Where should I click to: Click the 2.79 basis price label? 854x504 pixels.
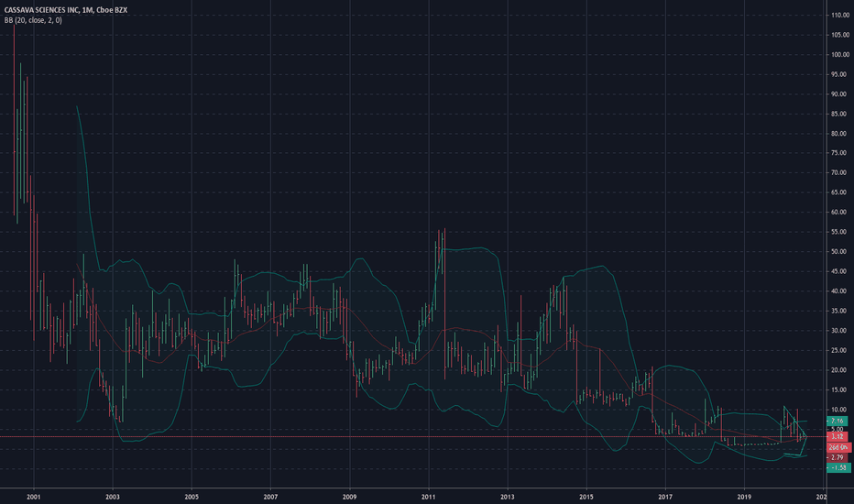[838, 457]
